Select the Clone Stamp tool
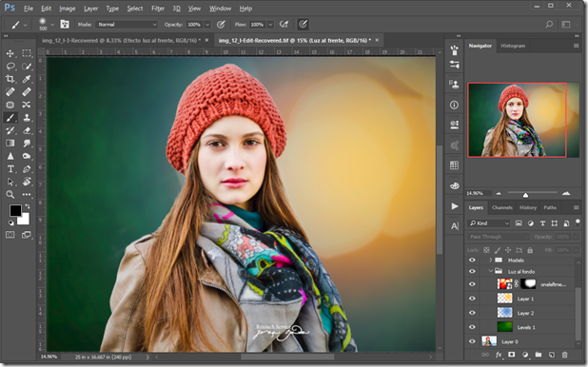Screen dimensions: 588x367 (x=27, y=118)
